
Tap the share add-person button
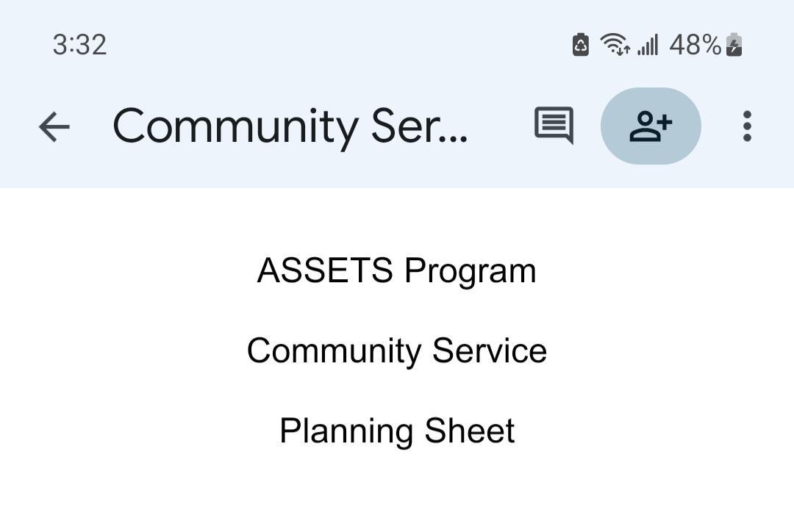[651, 126]
